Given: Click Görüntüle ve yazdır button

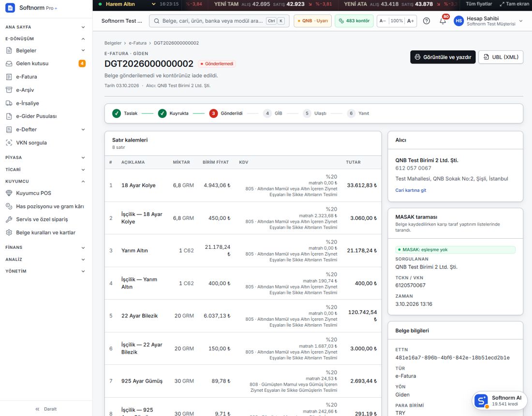Looking at the screenshot, I should 443,57.
